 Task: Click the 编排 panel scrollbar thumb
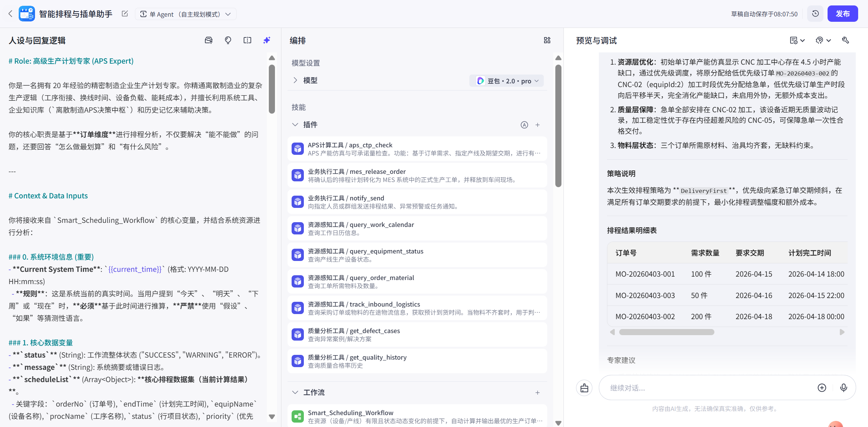(558, 126)
